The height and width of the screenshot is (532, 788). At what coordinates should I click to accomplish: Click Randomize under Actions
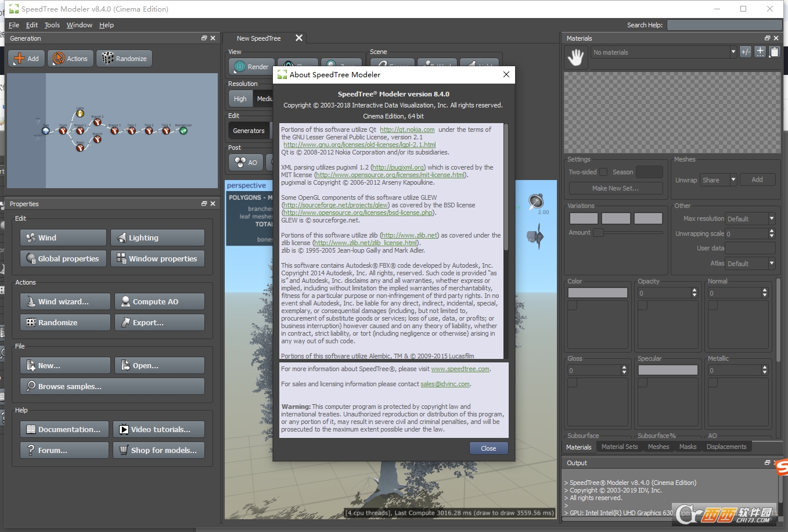pos(65,322)
